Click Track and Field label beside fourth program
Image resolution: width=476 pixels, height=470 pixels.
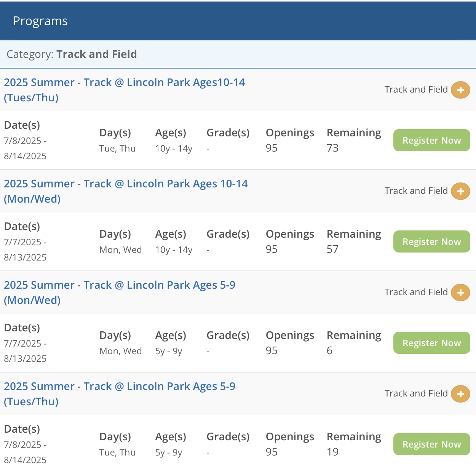pos(416,393)
